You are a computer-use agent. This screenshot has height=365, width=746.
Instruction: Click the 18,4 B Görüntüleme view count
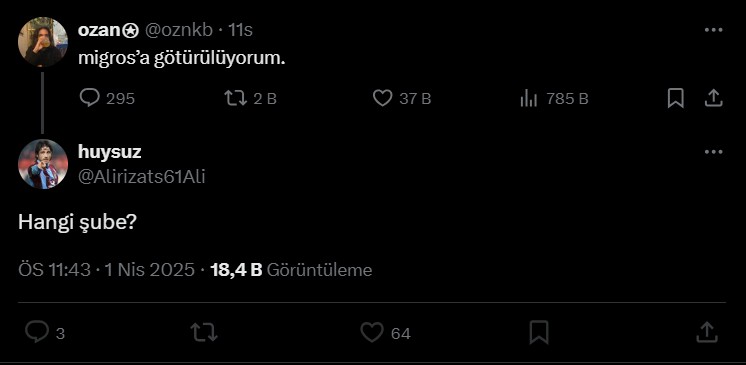click(291, 270)
